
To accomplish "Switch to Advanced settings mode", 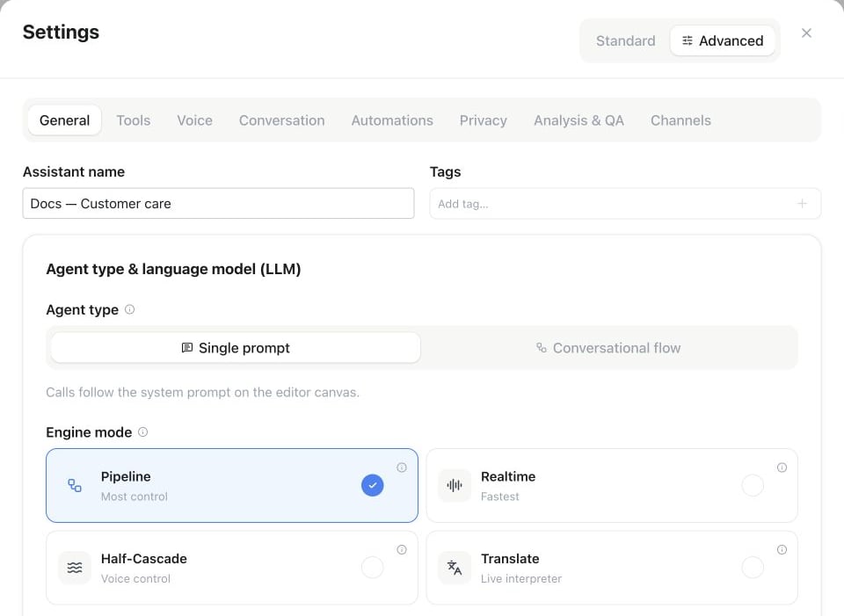I will click(723, 41).
